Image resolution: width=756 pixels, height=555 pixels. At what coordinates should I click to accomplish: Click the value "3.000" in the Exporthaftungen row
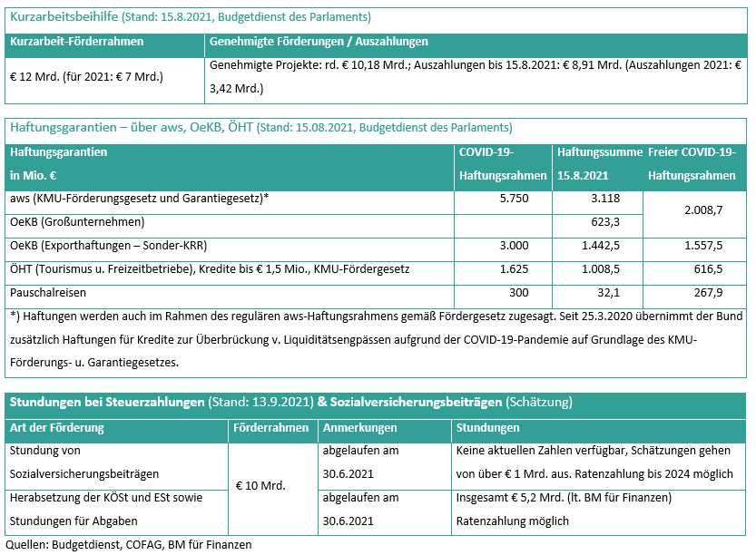pos(514,246)
